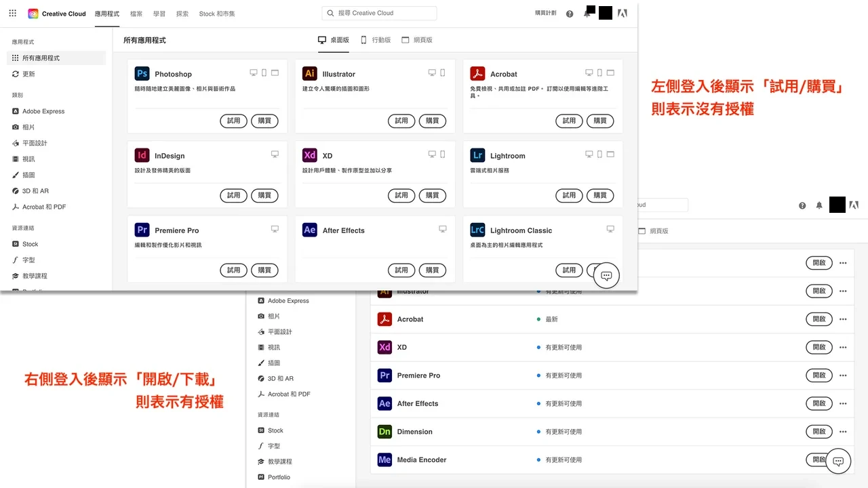The image size is (868, 488).
Task: Click 購買 button on Premiere Pro card
Action: point(264,270)
